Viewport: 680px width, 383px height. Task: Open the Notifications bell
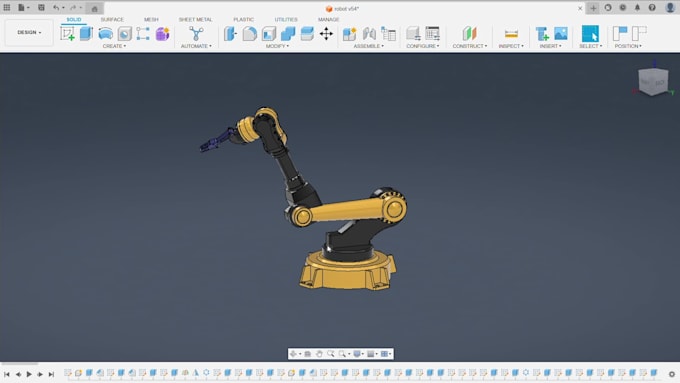tap(637, 8)
